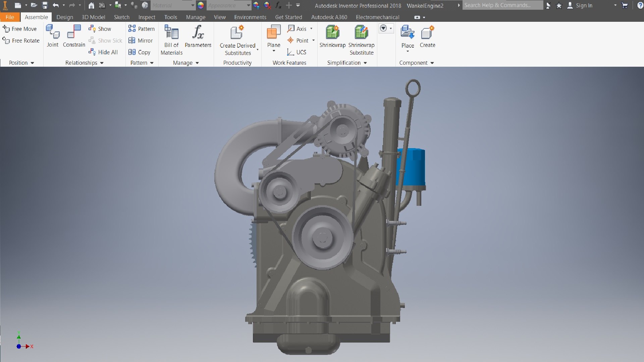Save the document with the floppy icon
The image size is (644, 362).
[x=45, y=5]
